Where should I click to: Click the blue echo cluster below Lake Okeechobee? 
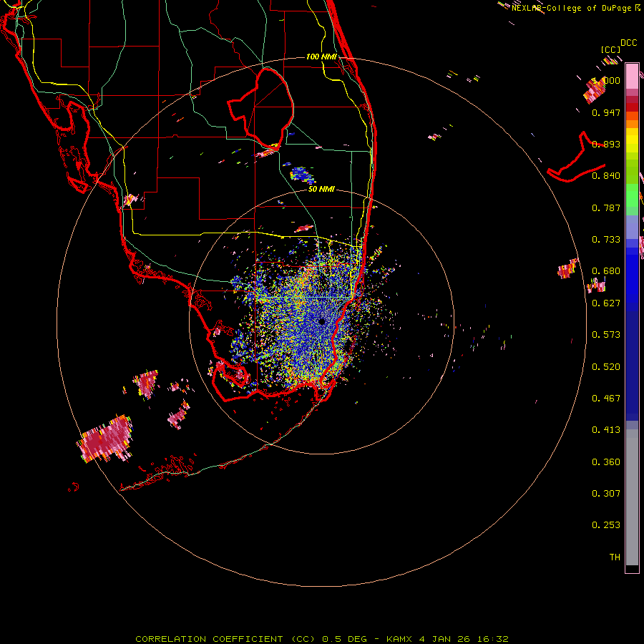302,175
